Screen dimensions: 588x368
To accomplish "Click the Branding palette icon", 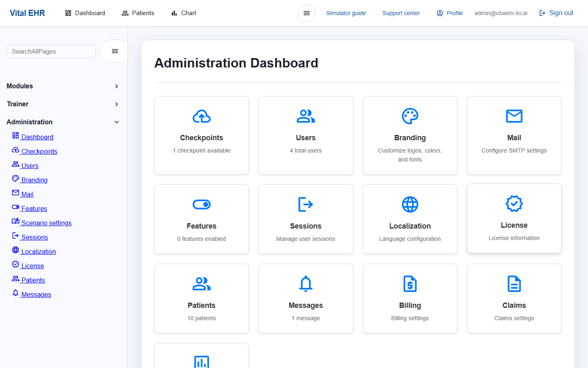I will coord(410,116).
